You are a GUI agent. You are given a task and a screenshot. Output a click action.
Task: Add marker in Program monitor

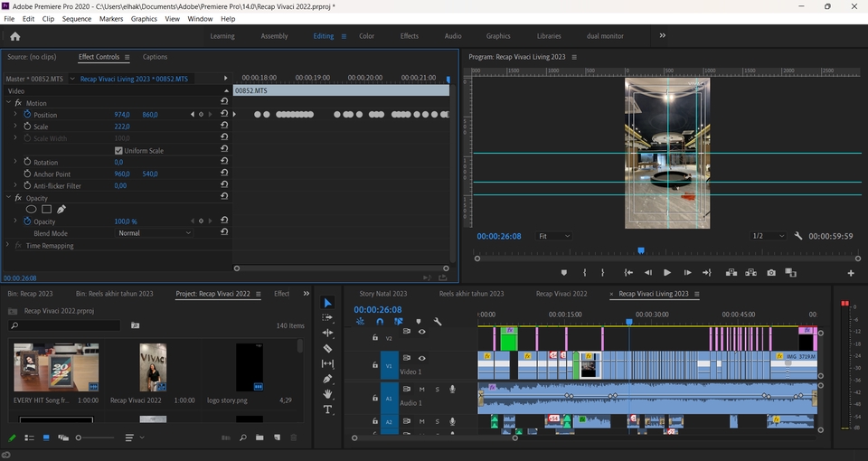click(x=564, y=272)
